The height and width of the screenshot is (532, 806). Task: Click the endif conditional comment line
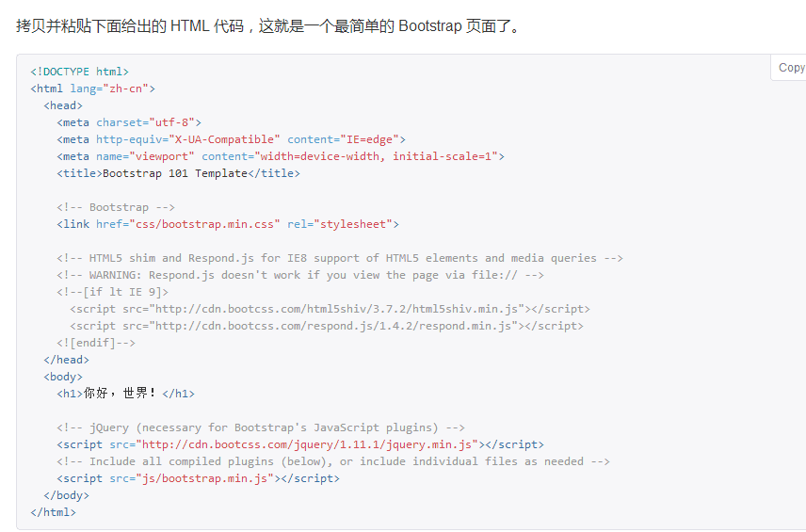click(96, 343)
